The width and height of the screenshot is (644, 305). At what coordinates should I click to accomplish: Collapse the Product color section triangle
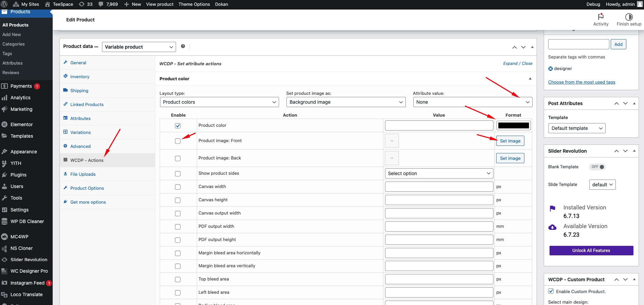pos(530,79)
